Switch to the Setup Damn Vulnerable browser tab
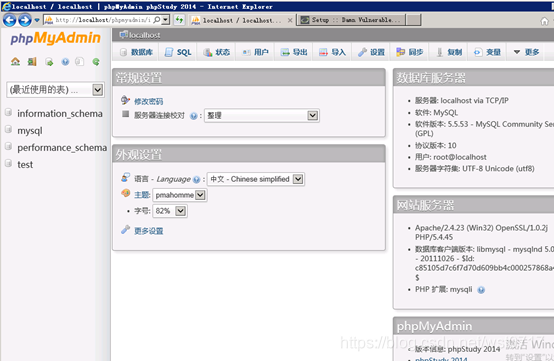Viewport: 554px width, 361px height. tap(351, 20)
